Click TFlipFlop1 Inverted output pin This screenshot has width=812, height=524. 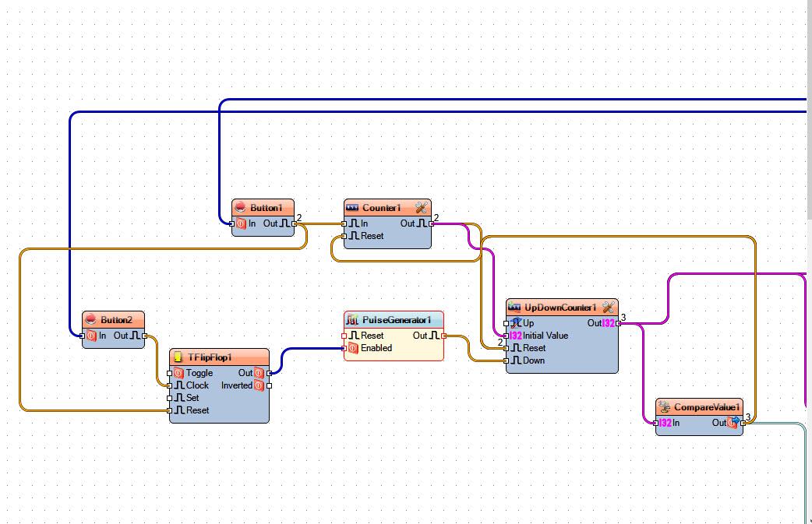(270, 385)
